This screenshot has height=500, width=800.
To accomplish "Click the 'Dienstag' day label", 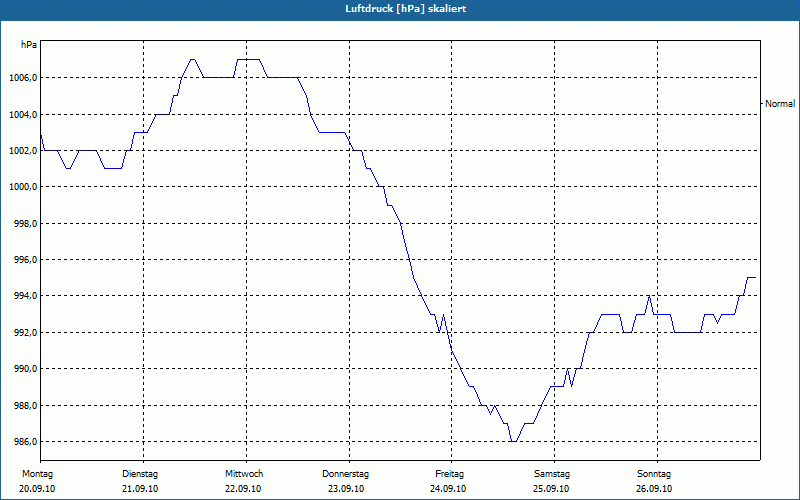I will click(x=140, y=474).
